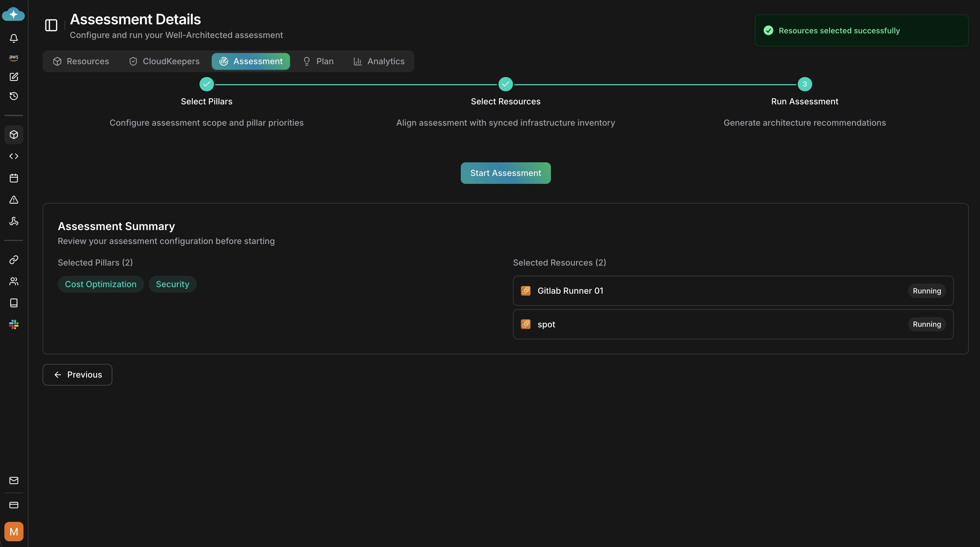The image size is (980, 547).
Task: Open the calendar sidebar icon
Action: click(x=14, y=178)
